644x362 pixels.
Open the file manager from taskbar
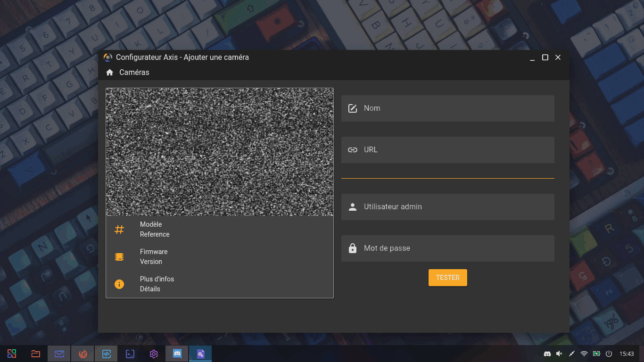(x=35, y=354)
